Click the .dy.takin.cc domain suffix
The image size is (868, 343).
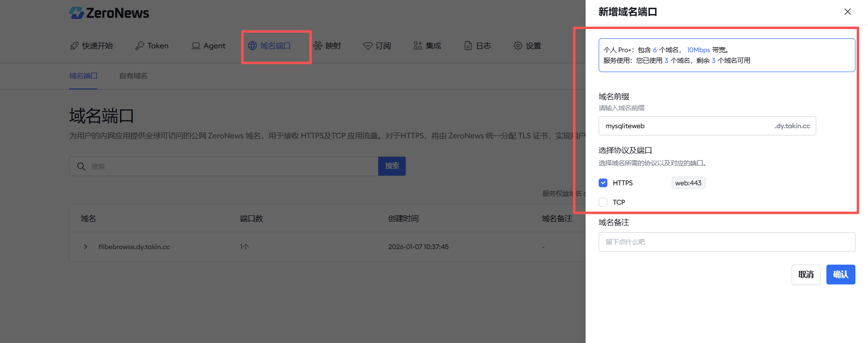point(792,126)
